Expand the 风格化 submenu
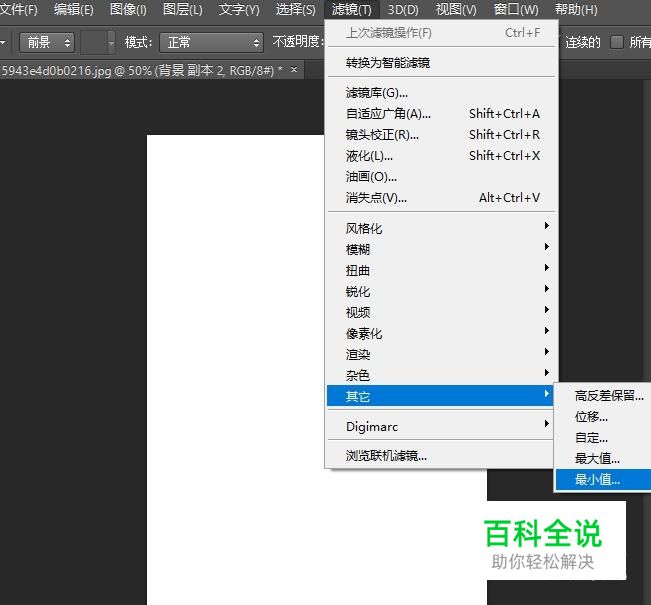 coord(441,228)
